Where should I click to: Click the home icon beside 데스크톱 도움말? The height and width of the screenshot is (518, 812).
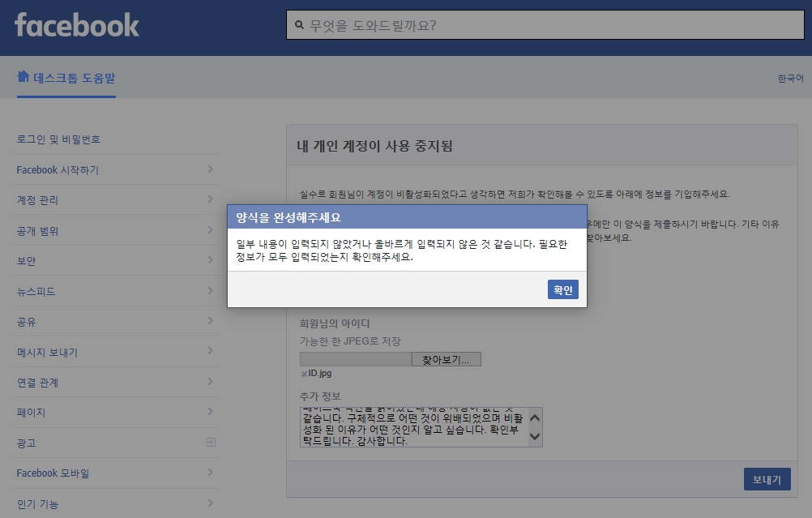[23, 77]
